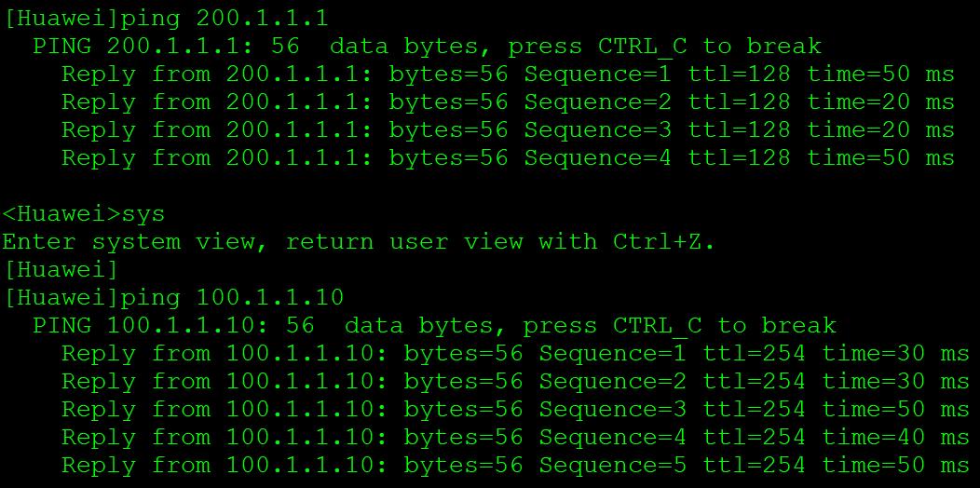Click the "PING 200.1.1.1: 56 data bytes" line
The image size is (980, 488).
tap(427, 47)
